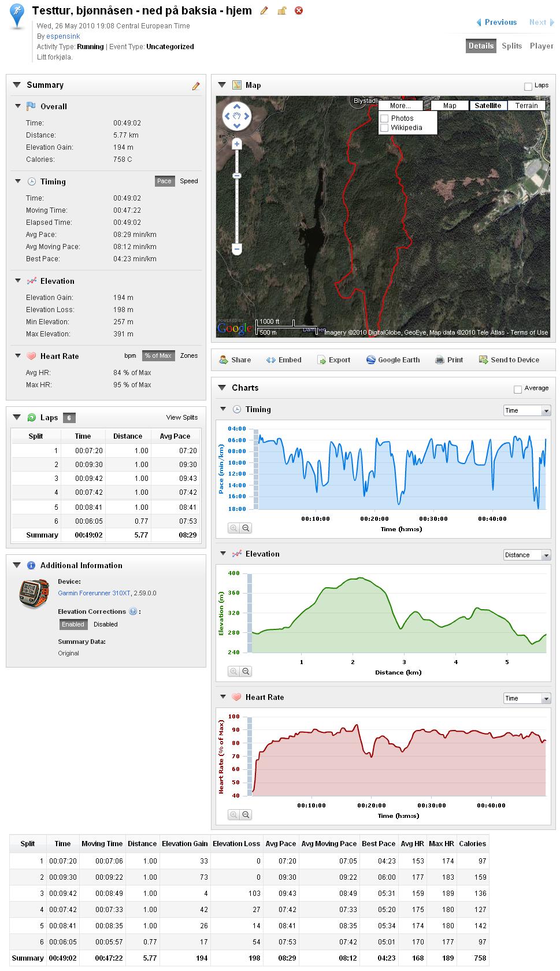Zoom in the map with plus button
The height and width of the screenshot is (971, 560).
[236, 144]
